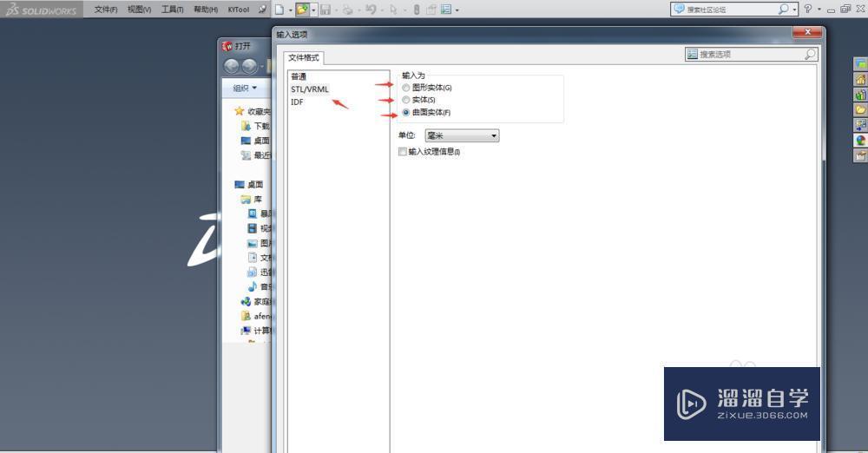The height and width of the screenshot is (453, 868).
Task: Select the 曲面实体(F) radio button
Action: coord(405,113)
